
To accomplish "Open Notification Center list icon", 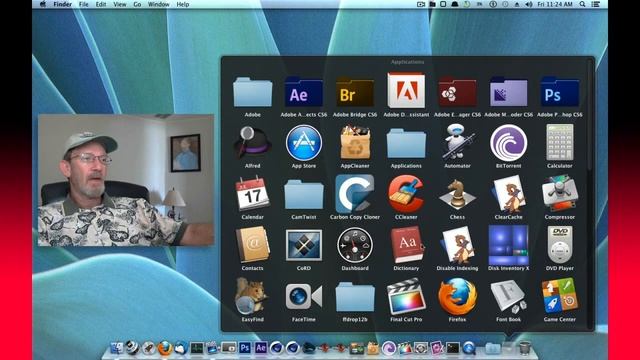I will tap(596, 4).
